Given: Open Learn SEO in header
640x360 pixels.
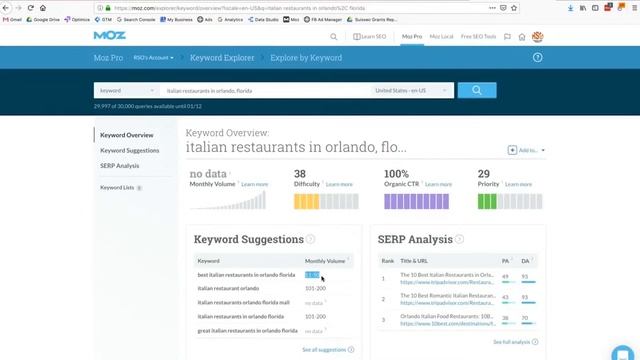Looking at the screenshot, I should 369,36.
